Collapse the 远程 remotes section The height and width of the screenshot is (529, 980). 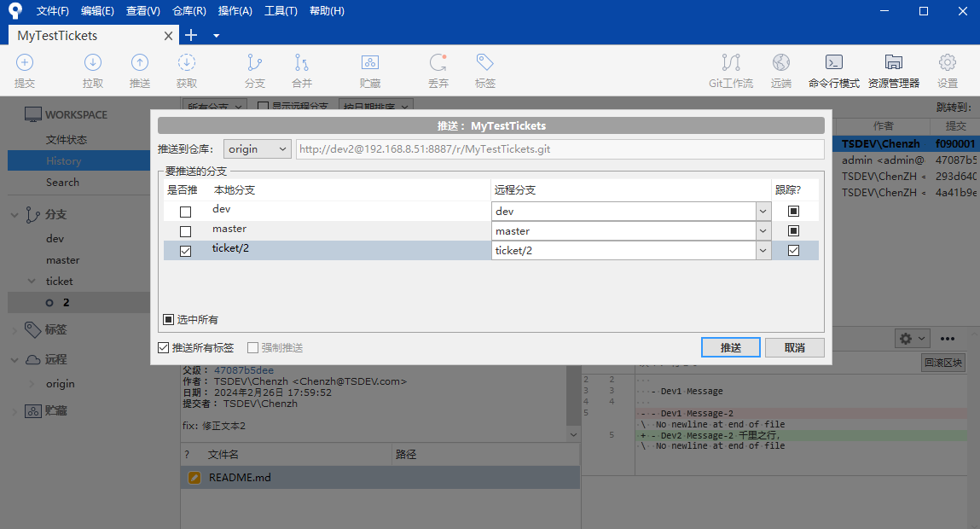[x=14, y=360]
